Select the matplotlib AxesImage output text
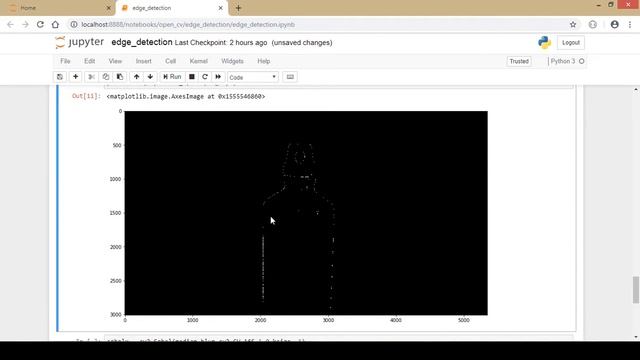The height and width of the screenshot is (360, 640). pos(186,96)
